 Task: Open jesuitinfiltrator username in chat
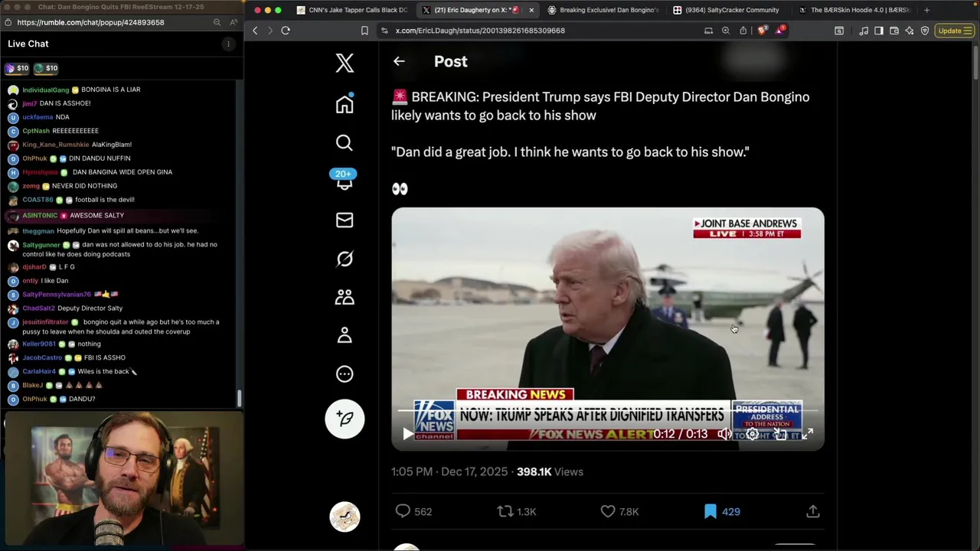pos(45,322)
